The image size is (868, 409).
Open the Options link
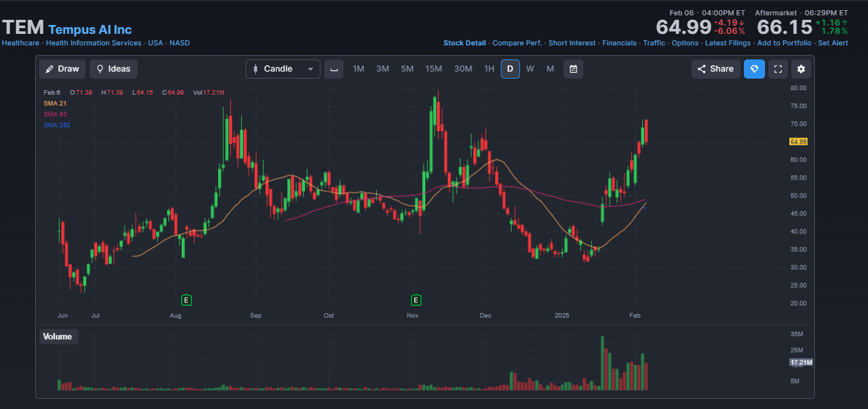[685, 43]
